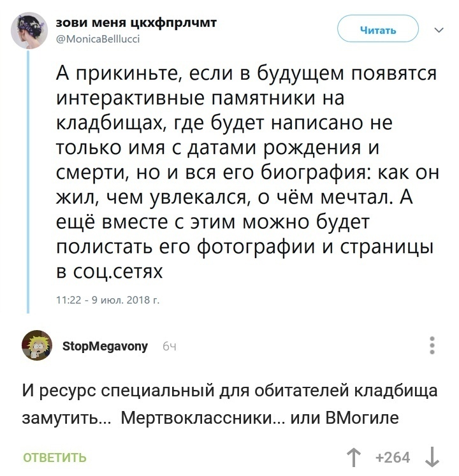Upvote the StopMegavony comment
The image size is (459, 476).
352,457
